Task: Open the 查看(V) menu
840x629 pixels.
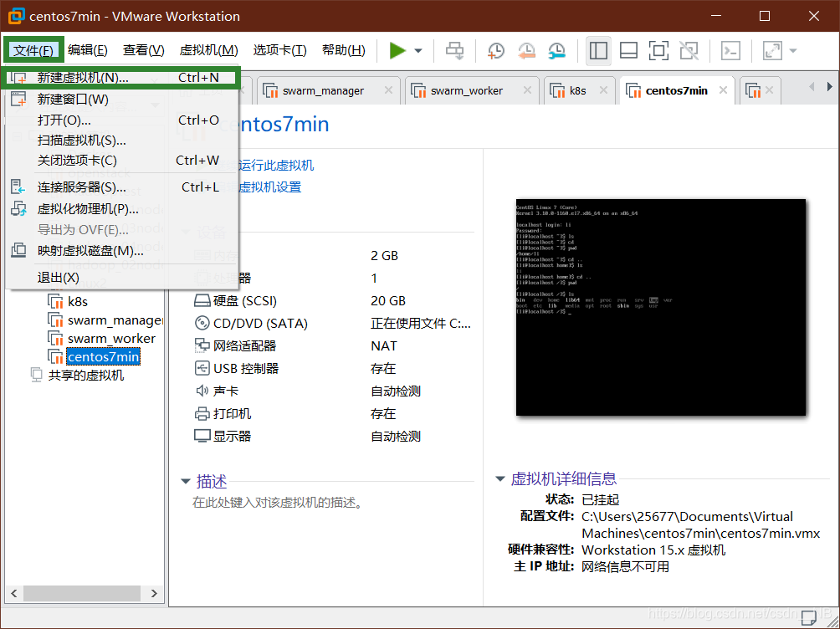Action: coord(143,50)
